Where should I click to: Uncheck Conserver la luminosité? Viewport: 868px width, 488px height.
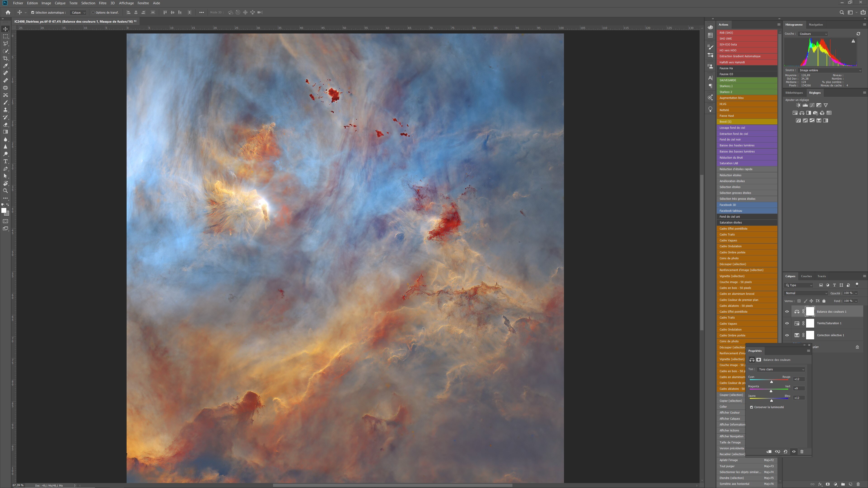(751, 407)
